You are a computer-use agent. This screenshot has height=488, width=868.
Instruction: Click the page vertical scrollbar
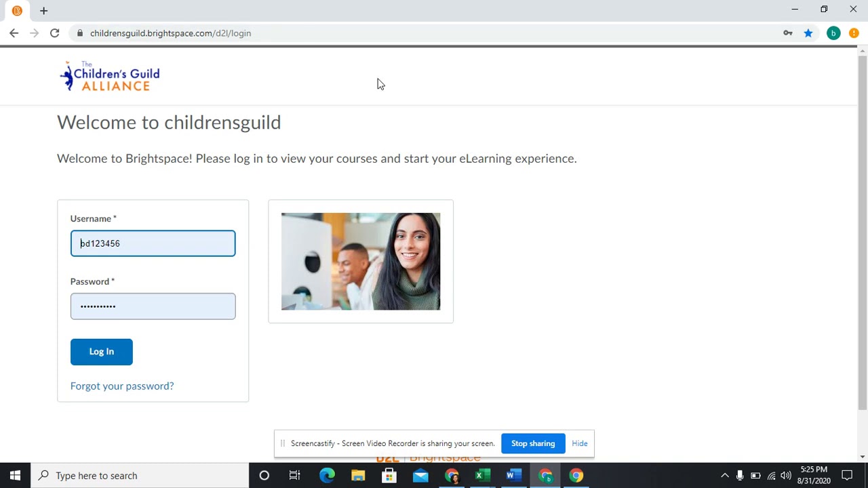[x=863, y=233]
